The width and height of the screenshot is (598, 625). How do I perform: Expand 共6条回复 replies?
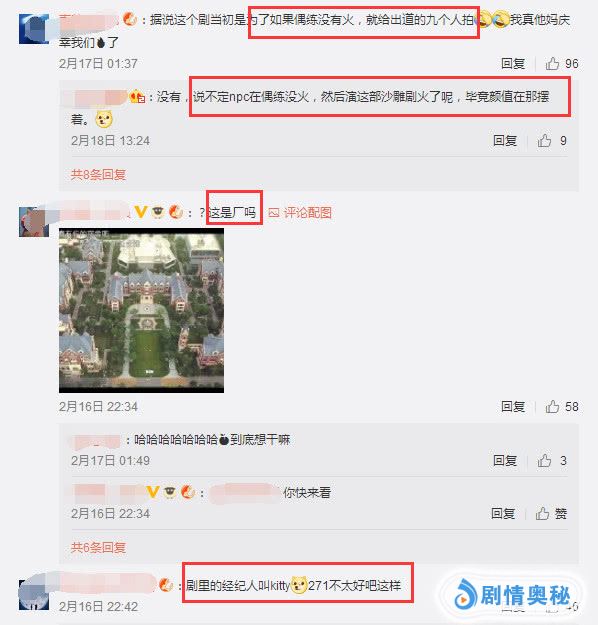click(98, 547)
